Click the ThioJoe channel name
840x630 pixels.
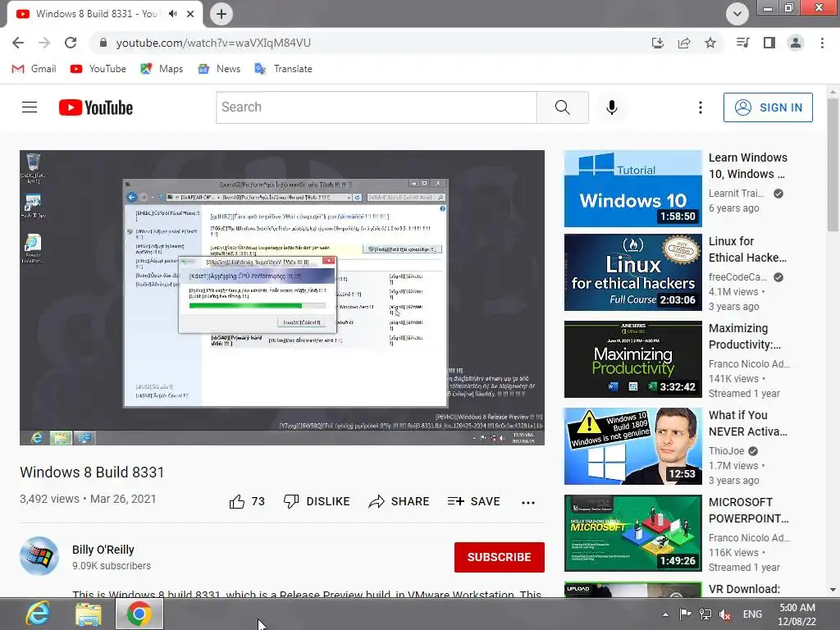click(x=727, y=451)
